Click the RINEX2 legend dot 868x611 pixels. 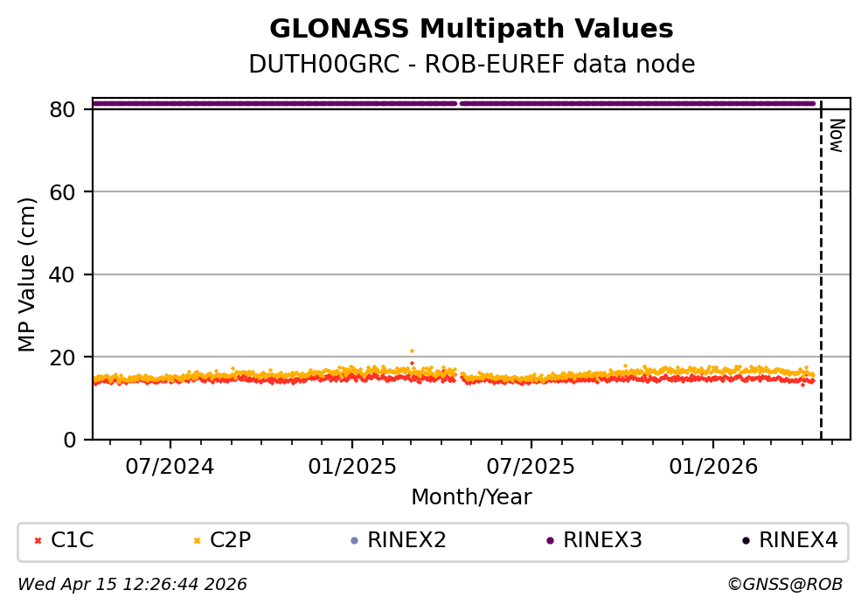click(x=354, y=541)
